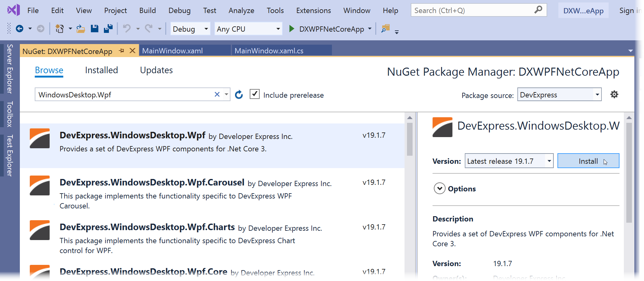The height and width of the screenshot is (281, 644).
Task: Click the DevExpress.WindowsDesktop.Wpf package icon
Action: 40,138
